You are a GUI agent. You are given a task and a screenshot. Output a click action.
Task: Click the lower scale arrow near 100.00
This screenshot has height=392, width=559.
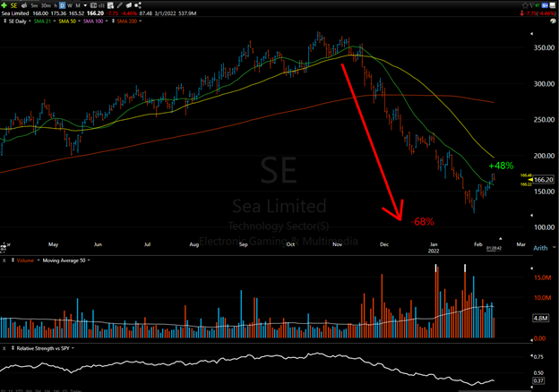[x=531, y=216]
